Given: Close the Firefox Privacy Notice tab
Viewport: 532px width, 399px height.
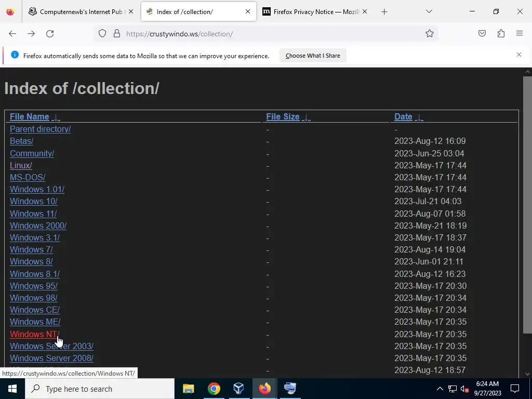Looking at the screenshot, I should pyautogui.click(x=364, y=11).
